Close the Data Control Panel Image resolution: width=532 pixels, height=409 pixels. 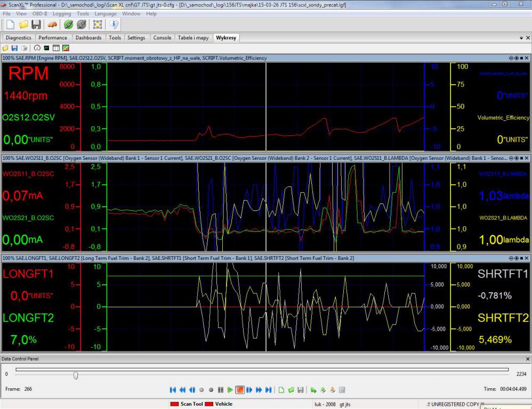(528, 359)
